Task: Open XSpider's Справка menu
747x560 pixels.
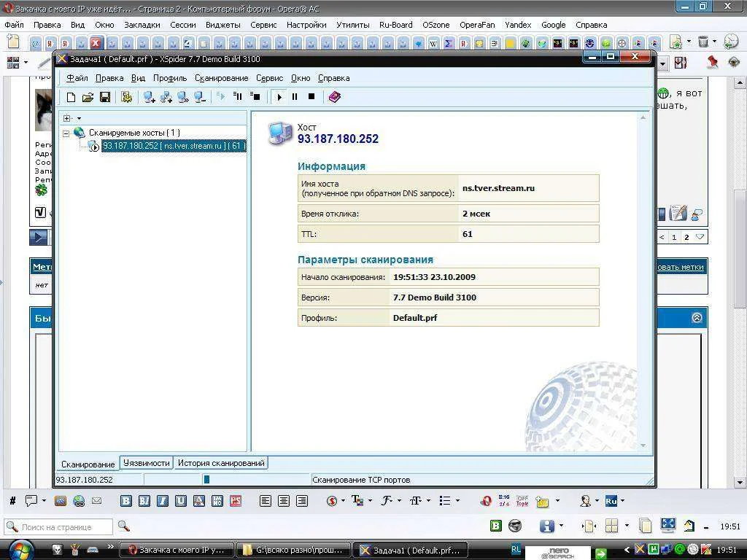Action: 334,78
